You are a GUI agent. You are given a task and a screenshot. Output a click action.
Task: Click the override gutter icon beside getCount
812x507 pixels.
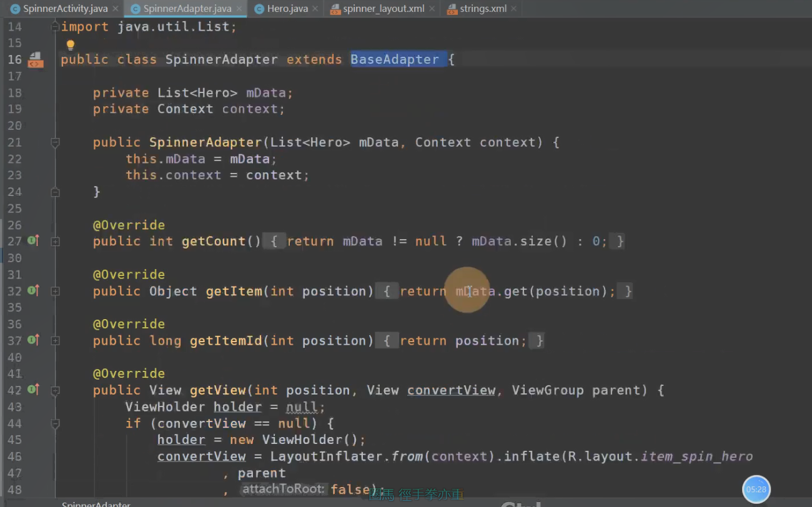(33, 241)
